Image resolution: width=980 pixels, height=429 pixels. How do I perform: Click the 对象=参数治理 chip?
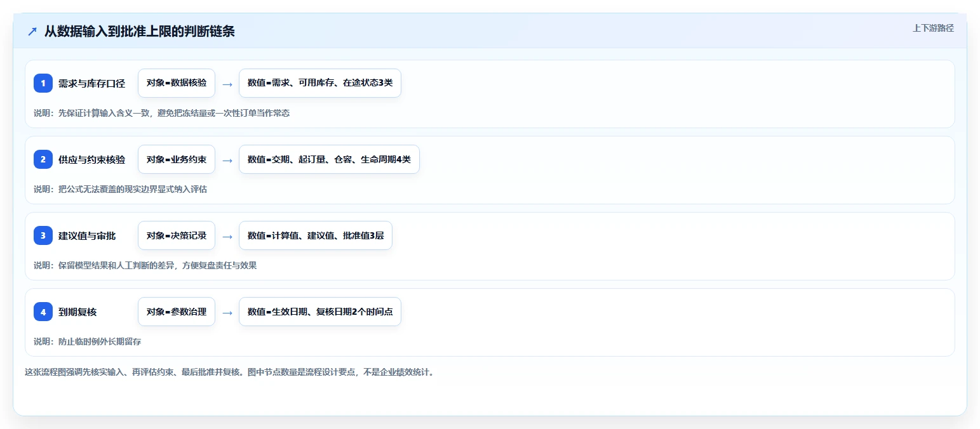point(177,312)
